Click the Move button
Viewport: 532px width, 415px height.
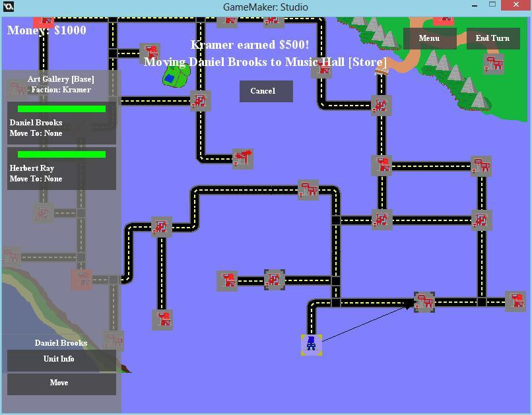pyautogui.click(x=62, y=384)
